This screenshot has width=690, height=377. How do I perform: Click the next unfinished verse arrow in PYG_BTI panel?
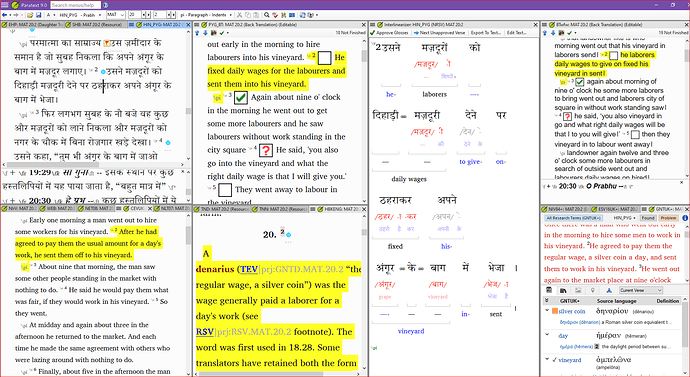(x=205, y=33)
